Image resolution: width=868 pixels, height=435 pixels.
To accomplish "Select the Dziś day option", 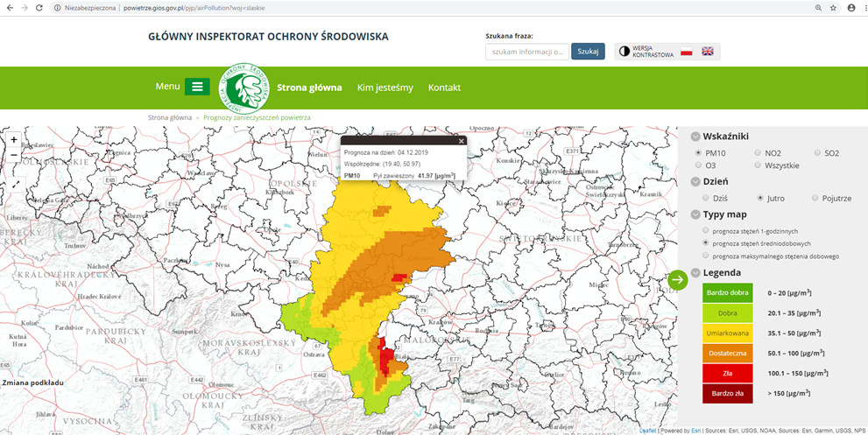I will point(706,198).
